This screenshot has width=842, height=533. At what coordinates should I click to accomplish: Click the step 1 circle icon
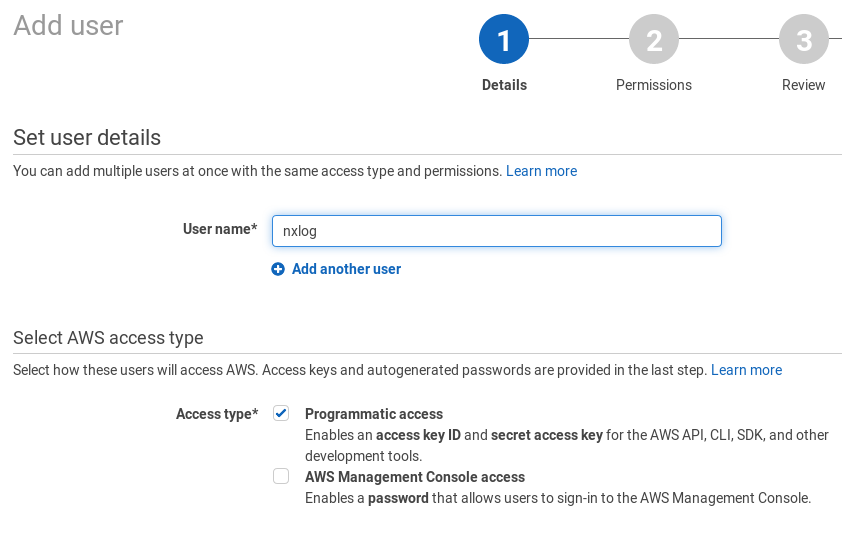pos(504,40)
